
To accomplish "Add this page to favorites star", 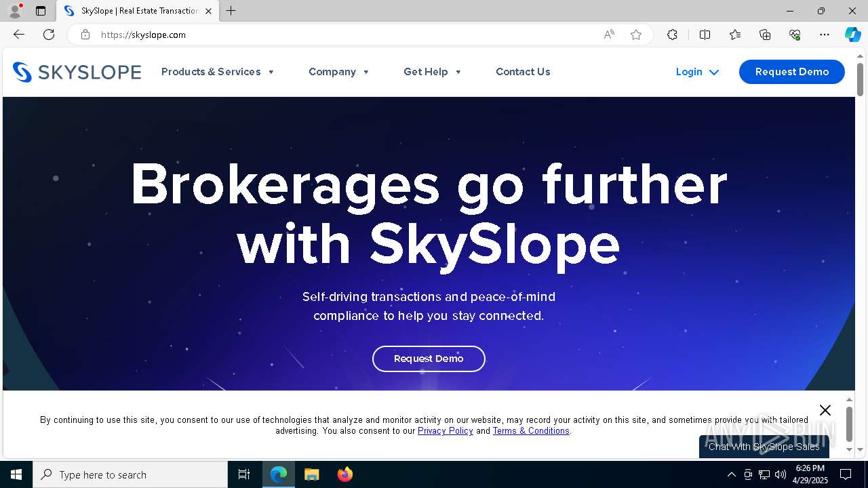I will [636, 35].
